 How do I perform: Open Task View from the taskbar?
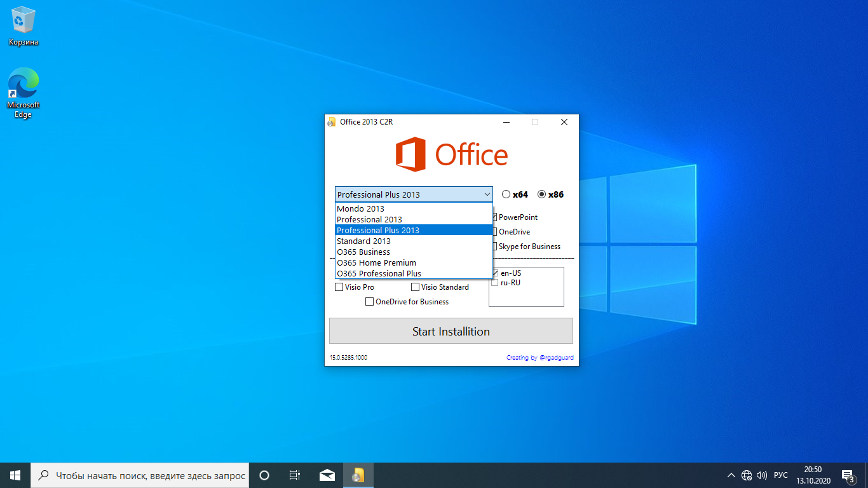point(295,475)
